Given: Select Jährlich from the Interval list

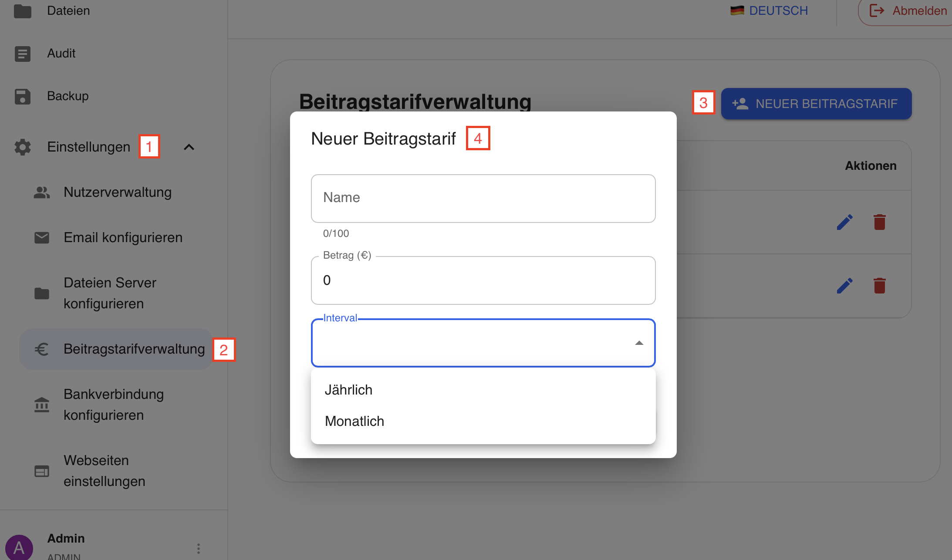Looking at the screenshot, I should [x=483, y=390].
